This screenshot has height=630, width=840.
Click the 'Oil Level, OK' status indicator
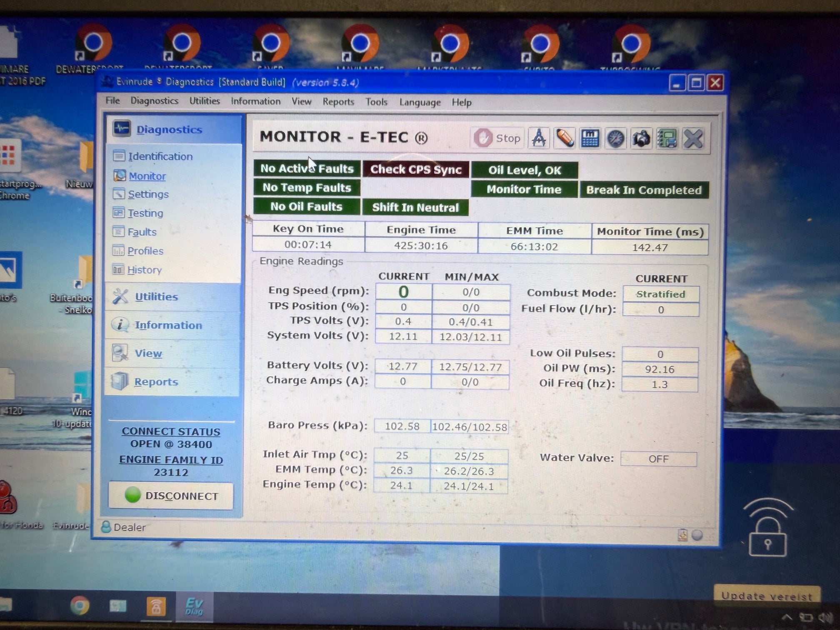[525, 170]
